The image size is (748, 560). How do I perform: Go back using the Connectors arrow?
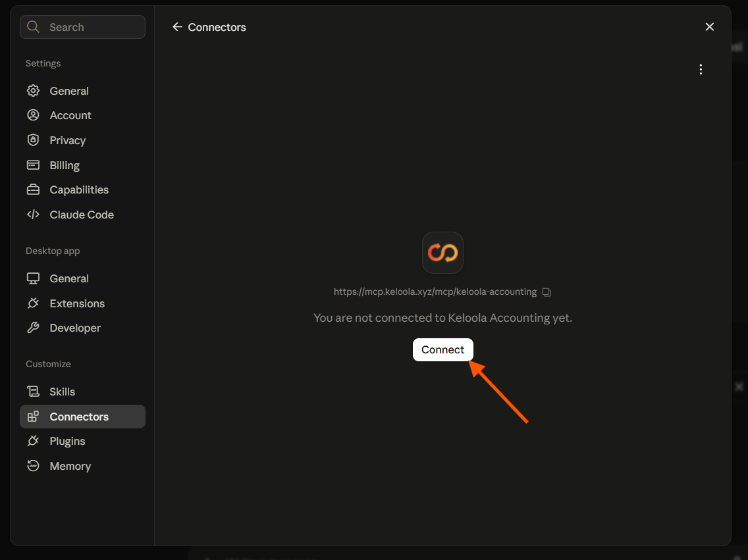point(177,27)
